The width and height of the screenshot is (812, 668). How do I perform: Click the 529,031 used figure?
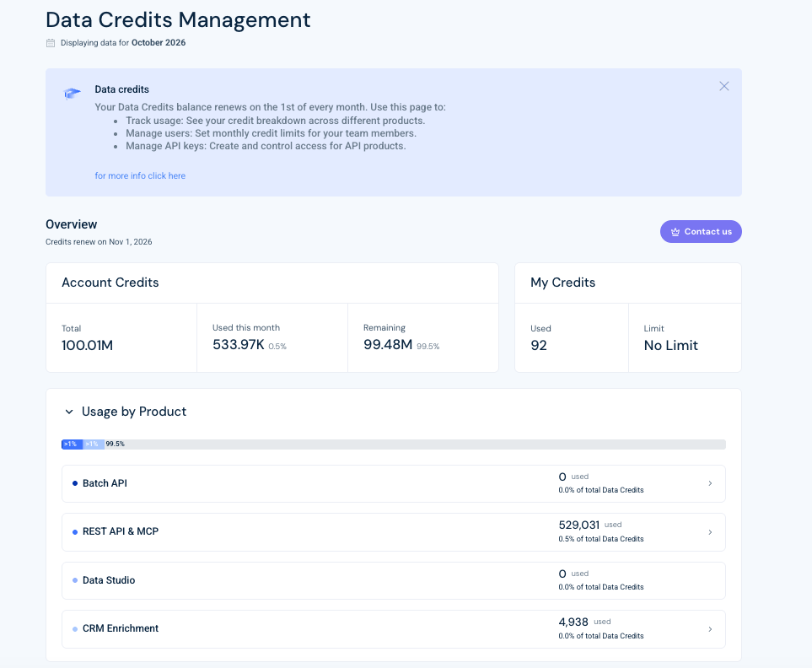click(x=579, y=525)
